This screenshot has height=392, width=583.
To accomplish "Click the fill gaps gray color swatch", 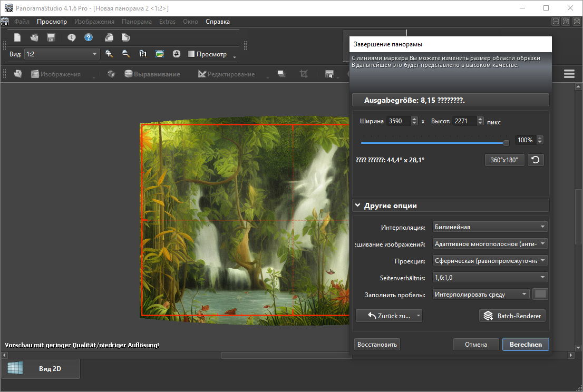I will click(x=540, y=295).
